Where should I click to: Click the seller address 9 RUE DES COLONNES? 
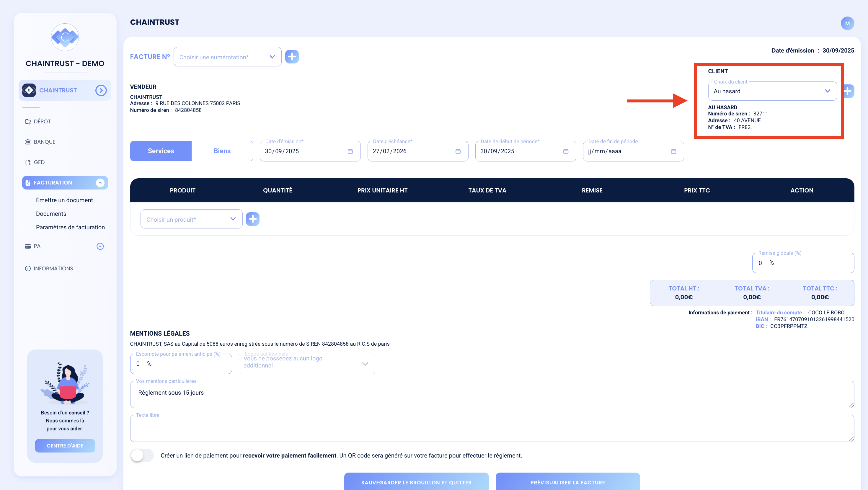pyautogui.click(x=198, y=103)
